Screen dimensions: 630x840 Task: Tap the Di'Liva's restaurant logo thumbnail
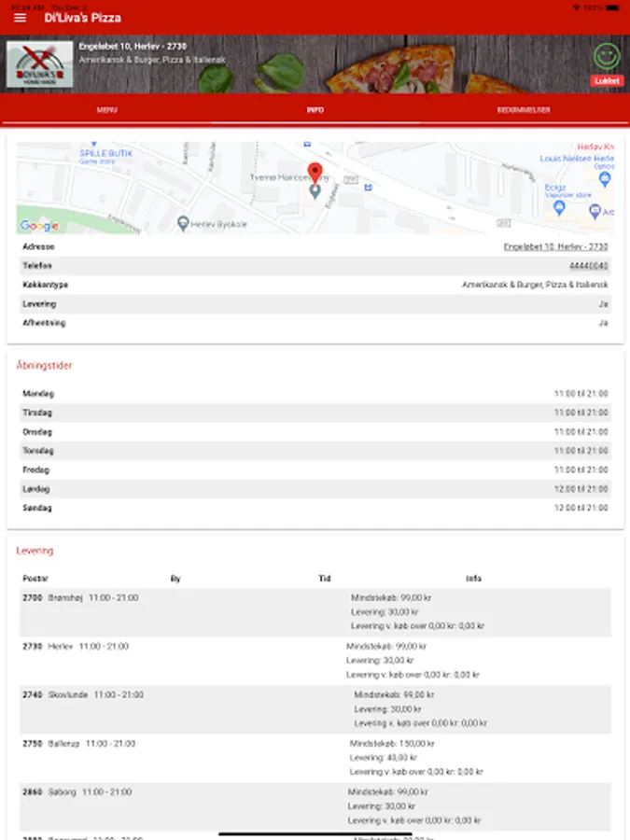(x=39, y=64)
